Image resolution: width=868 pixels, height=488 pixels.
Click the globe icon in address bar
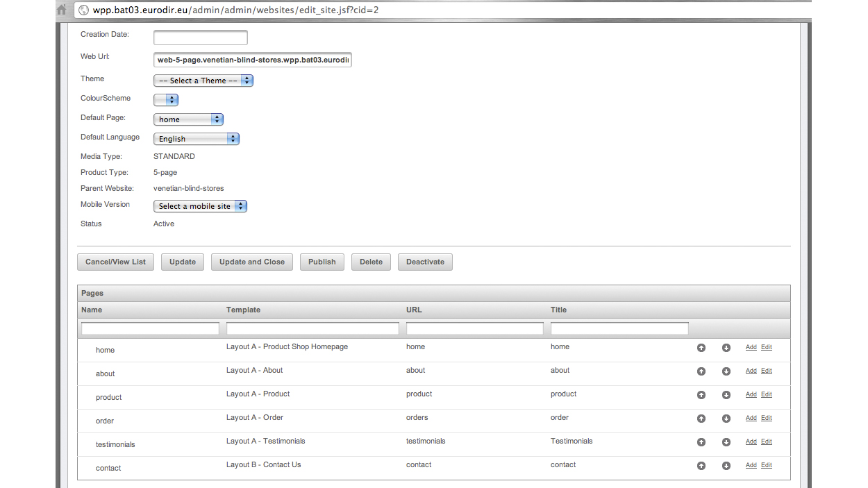click(84, 10)
